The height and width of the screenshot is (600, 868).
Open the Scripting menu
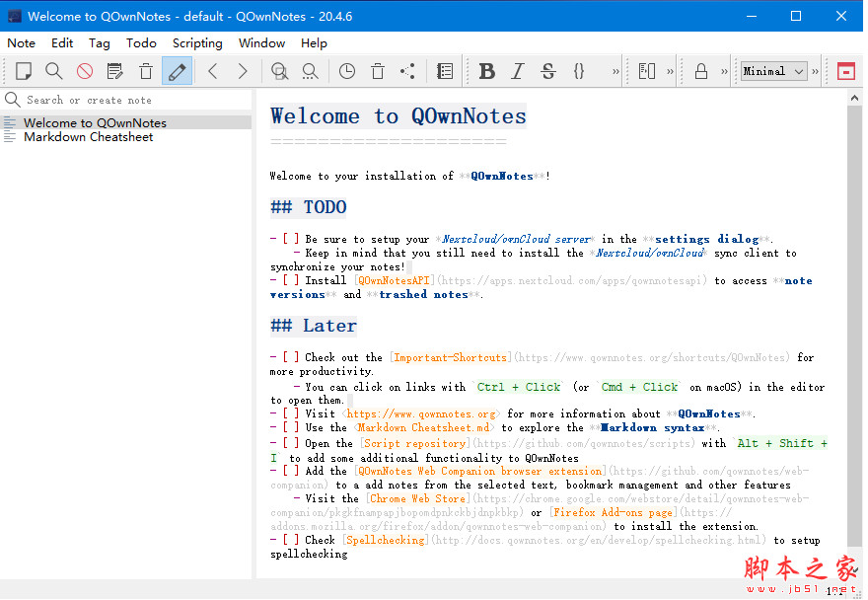pyautogui.click(x=197, y=42)
